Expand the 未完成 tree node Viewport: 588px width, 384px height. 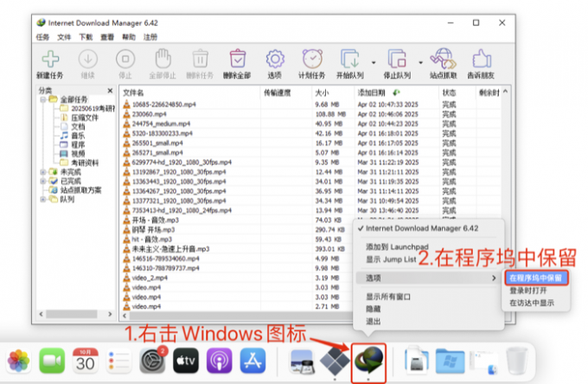tap(43, 171)
